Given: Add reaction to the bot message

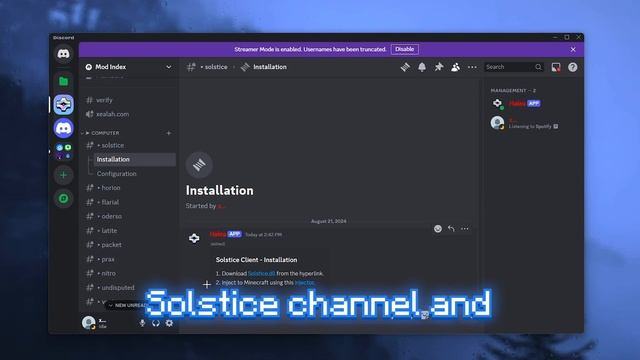Looking at the screenshot, I should (x=438, y=229).
